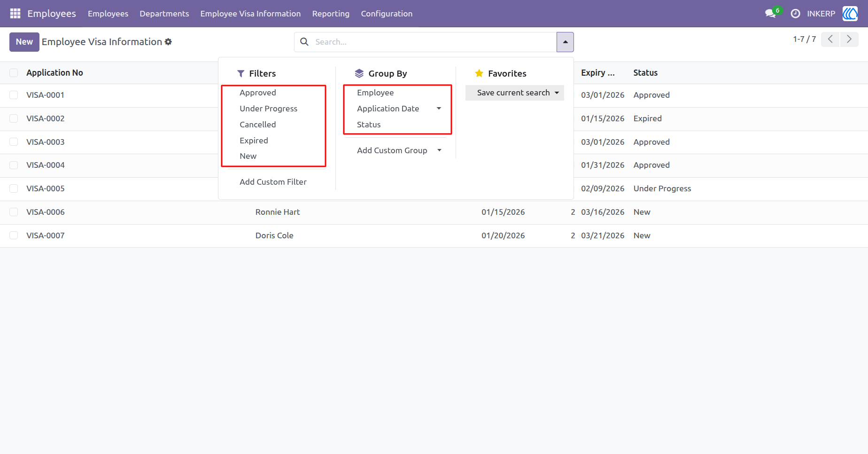Open the Departments menu
The height and width of the screenshot is (454, 868).
[x=164, y=14]
